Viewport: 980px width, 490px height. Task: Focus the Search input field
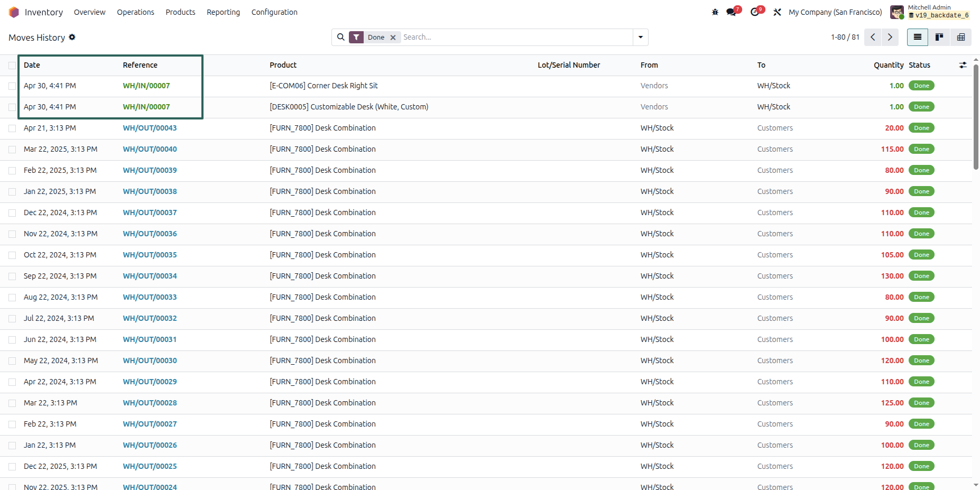[x=515, y=37]
